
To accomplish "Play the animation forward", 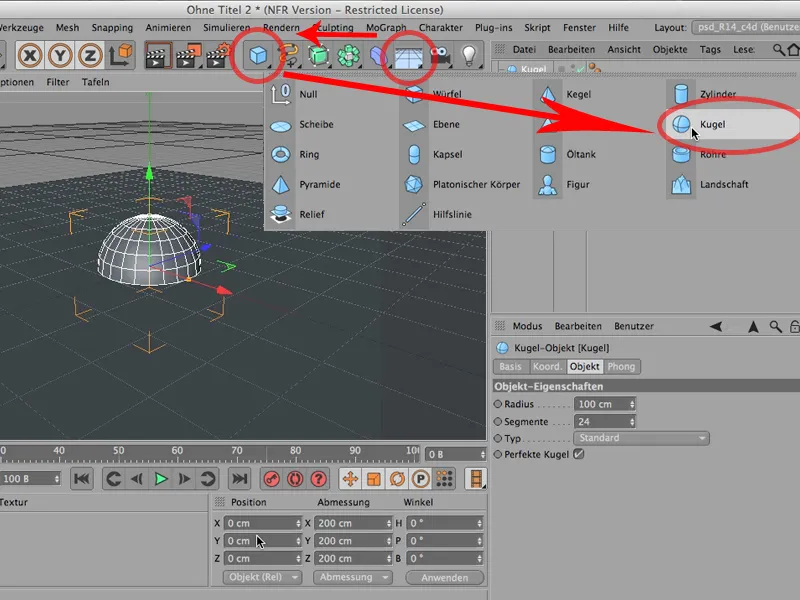I will tap(161, 479).
